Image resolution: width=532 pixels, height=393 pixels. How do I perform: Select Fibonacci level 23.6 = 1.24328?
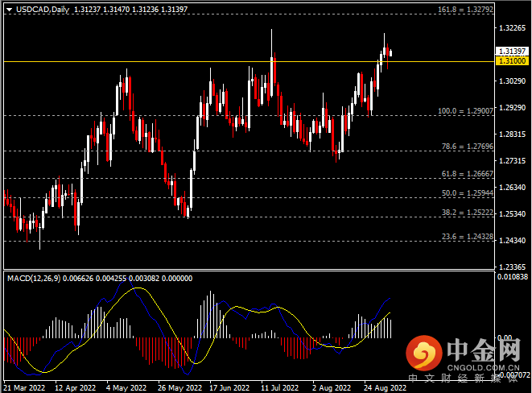[x=468, y=237]
